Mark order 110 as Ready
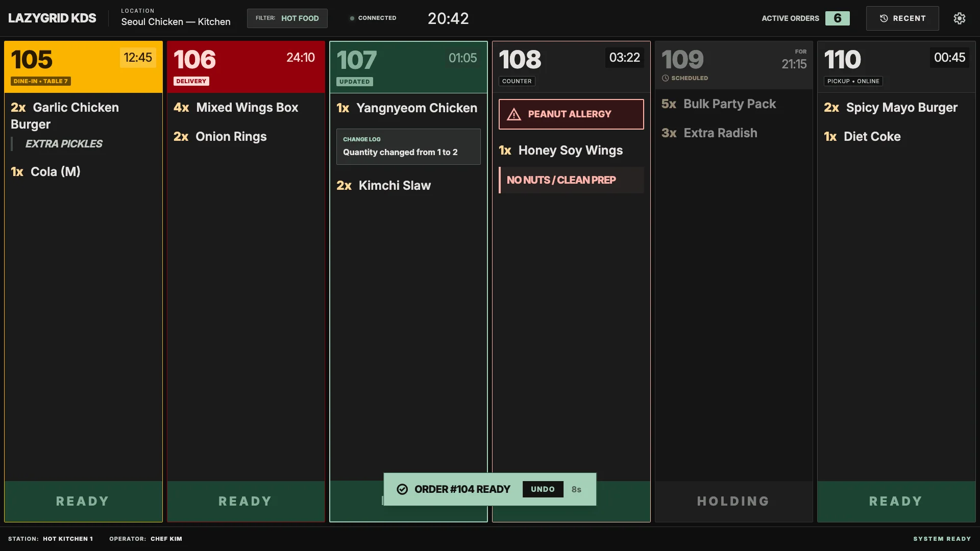The image size is (980, 551). 896,501
